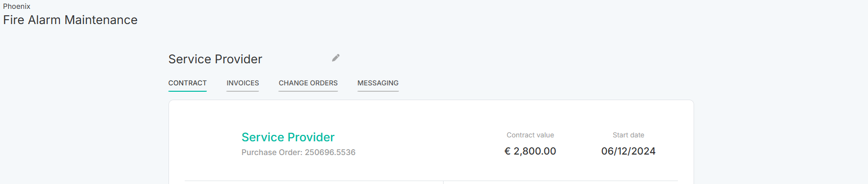Image resolution: width=868 pixels, height=184 pixels.
Task: Click the 06/12/2024 start date value
Action: (628, 151)
